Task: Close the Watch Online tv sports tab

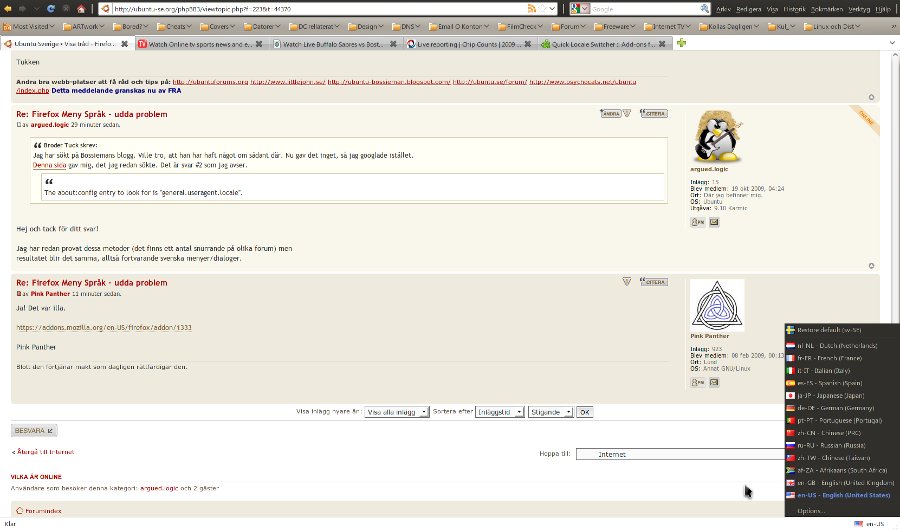Action: pyautogui.click(x=259, y=44)
